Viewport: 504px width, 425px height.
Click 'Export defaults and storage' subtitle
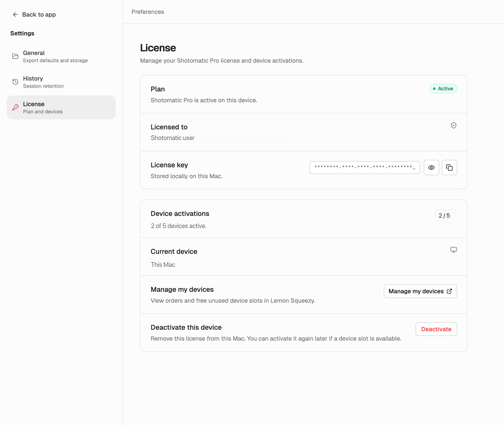click(55, 61)
